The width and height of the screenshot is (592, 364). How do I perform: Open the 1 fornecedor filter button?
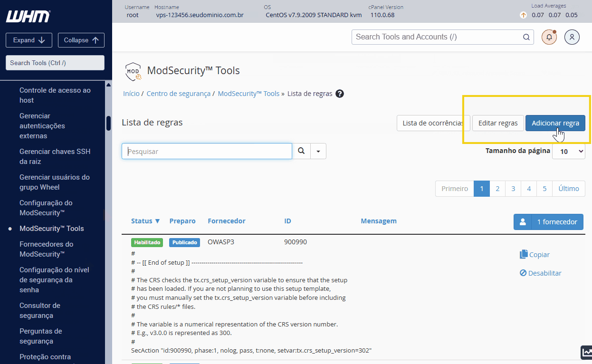click(548, 221)
